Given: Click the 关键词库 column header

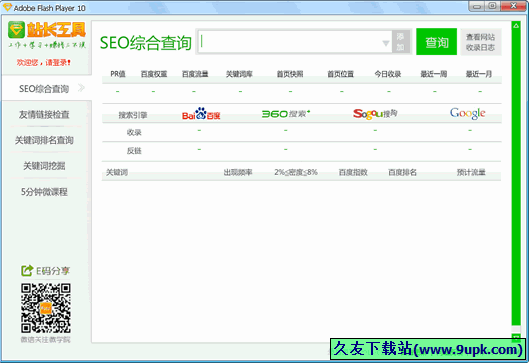Looking at the screenshot, I should click(239, 74).
